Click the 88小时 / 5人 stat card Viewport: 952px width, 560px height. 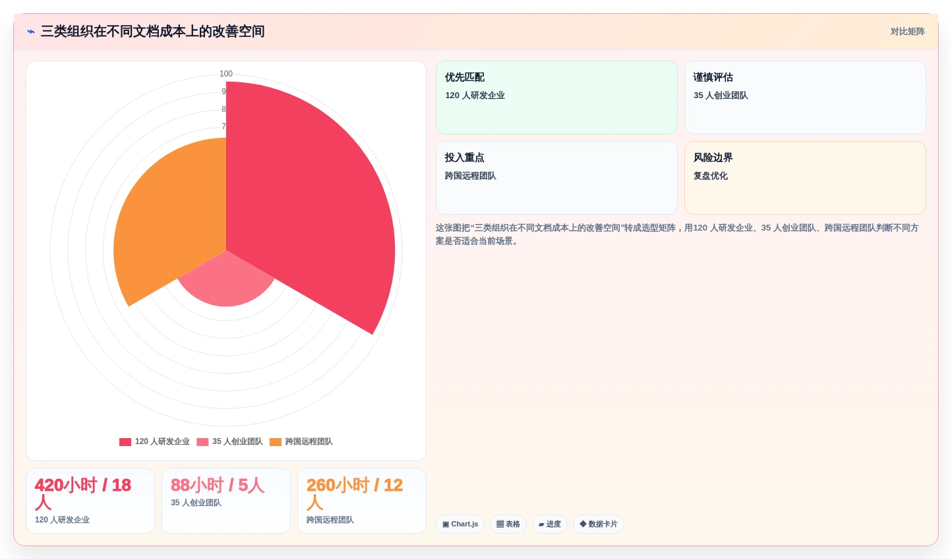coord(226,501)
